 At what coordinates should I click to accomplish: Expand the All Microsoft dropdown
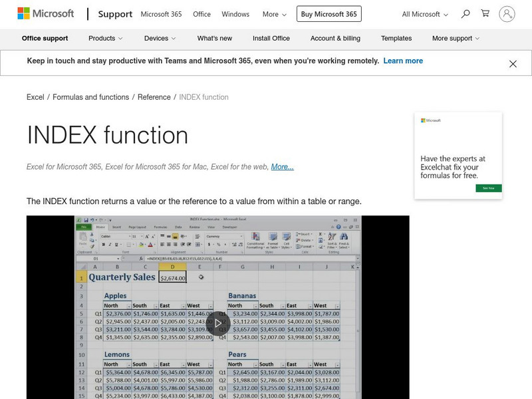(425, 14)
